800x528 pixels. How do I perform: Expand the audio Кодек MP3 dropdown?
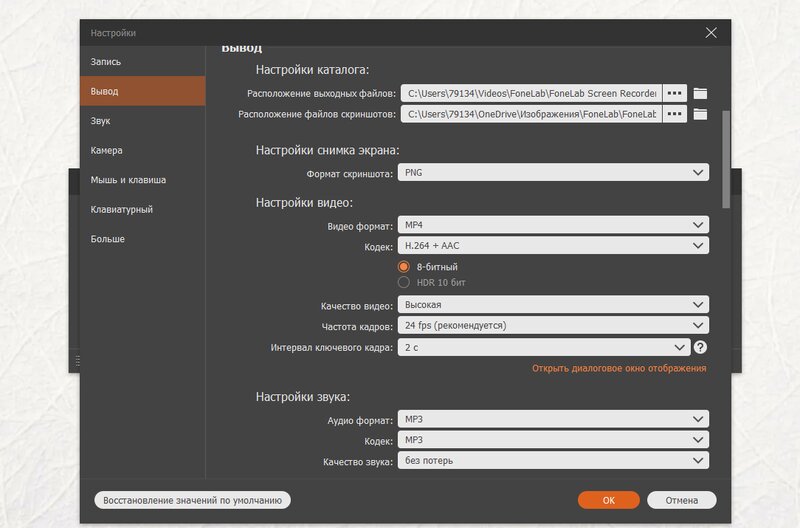tap(553, 440)
